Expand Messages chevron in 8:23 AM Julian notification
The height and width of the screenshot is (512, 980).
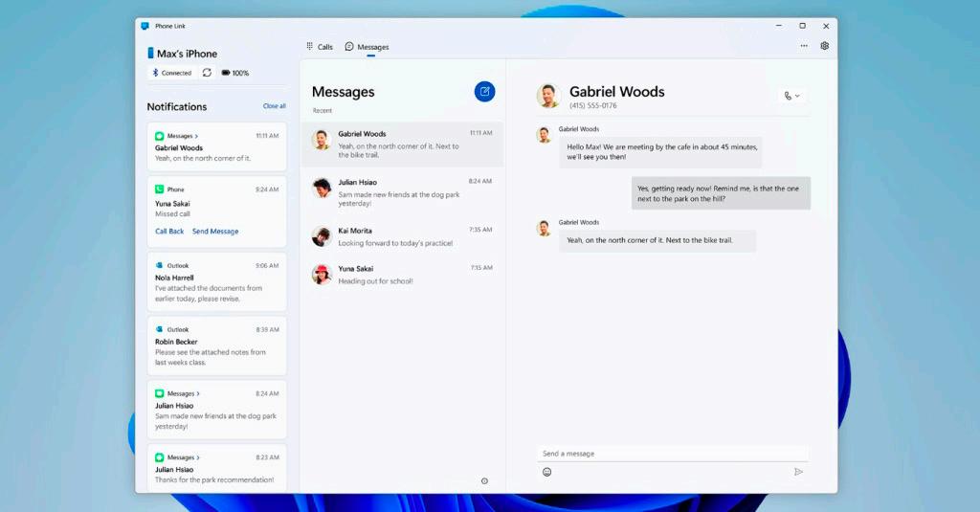[x=198, y=457]
